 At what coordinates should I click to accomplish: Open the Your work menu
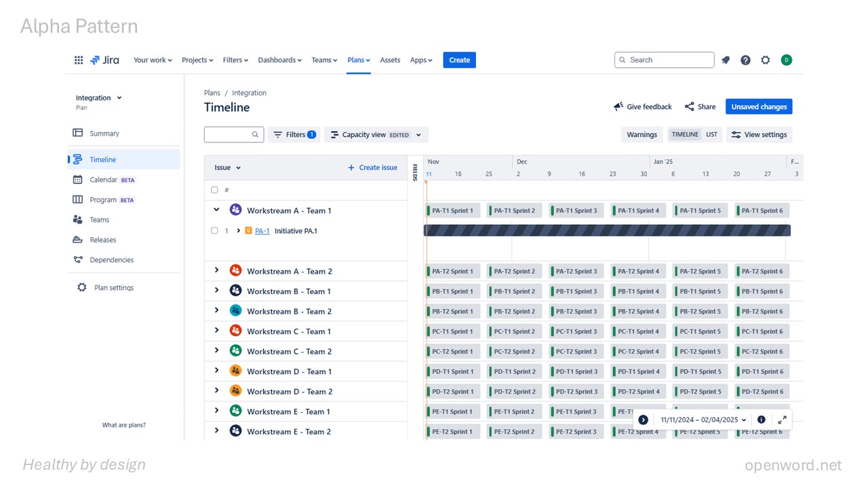[x=153, y=60]
